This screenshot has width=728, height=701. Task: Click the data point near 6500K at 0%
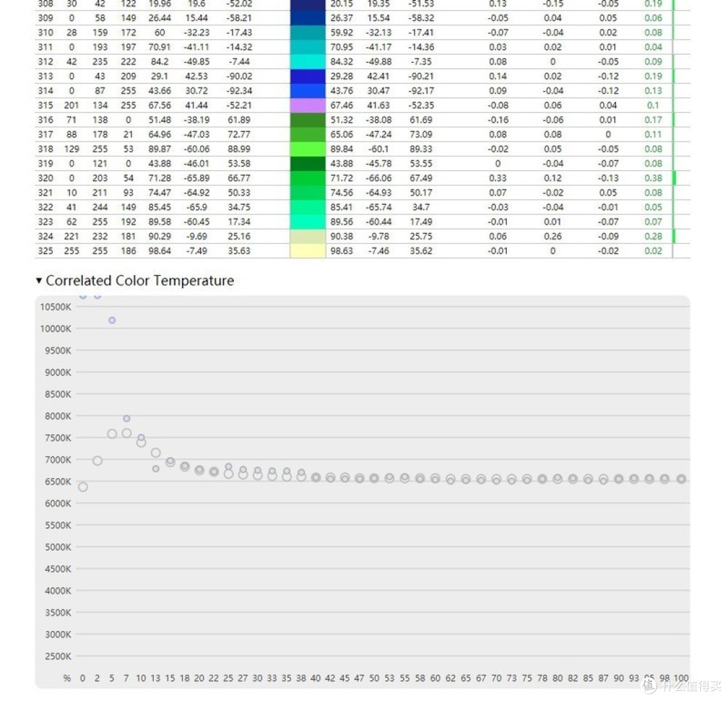point(83,487)
